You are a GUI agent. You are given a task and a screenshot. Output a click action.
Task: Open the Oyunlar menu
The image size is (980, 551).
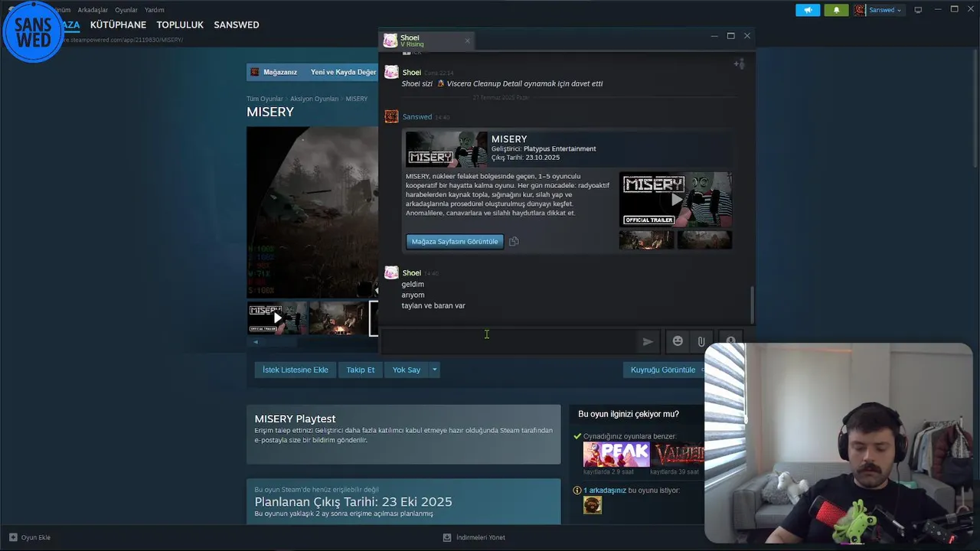(x=126, y=10)
